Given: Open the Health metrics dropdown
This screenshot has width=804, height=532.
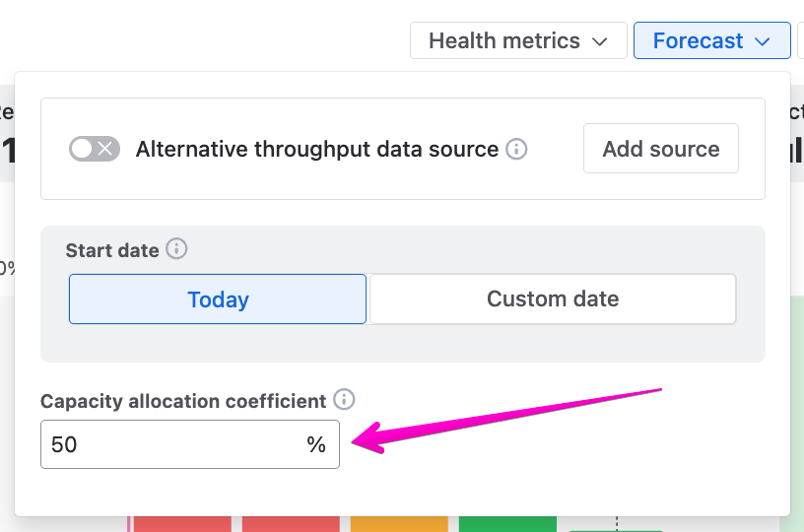Looking at the screenshot, I should [518, 41].
